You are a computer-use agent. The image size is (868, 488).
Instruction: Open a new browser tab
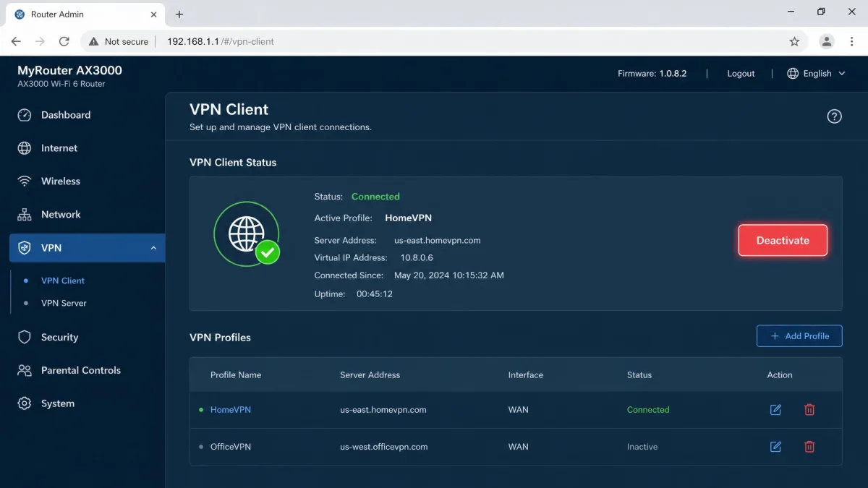tap(179, 14)
